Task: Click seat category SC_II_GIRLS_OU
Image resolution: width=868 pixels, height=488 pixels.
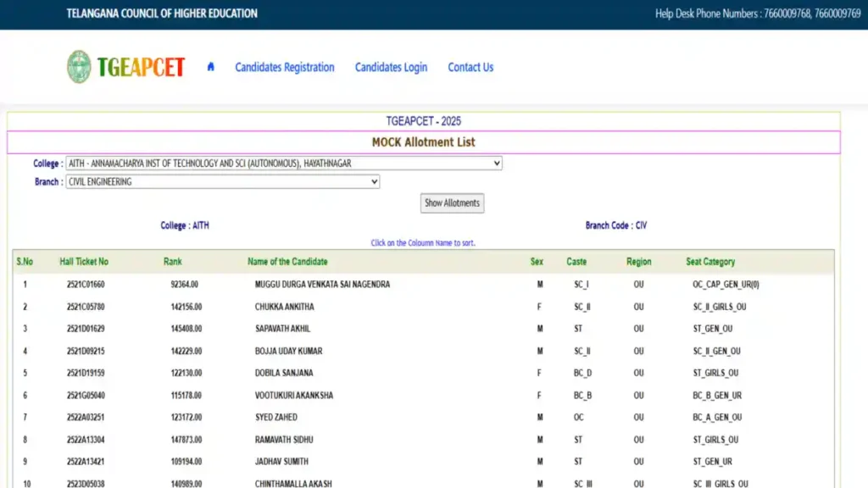Action: 720,307
